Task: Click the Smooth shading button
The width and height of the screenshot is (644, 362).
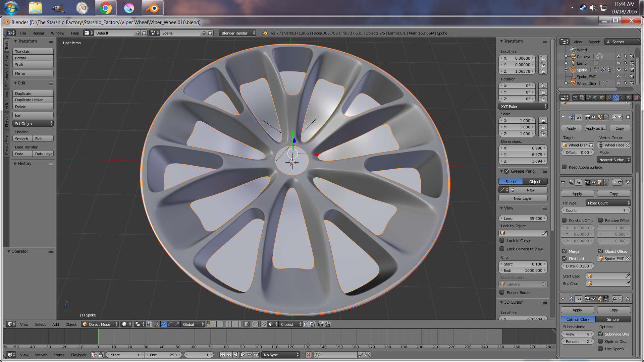Action: [22, 139]
